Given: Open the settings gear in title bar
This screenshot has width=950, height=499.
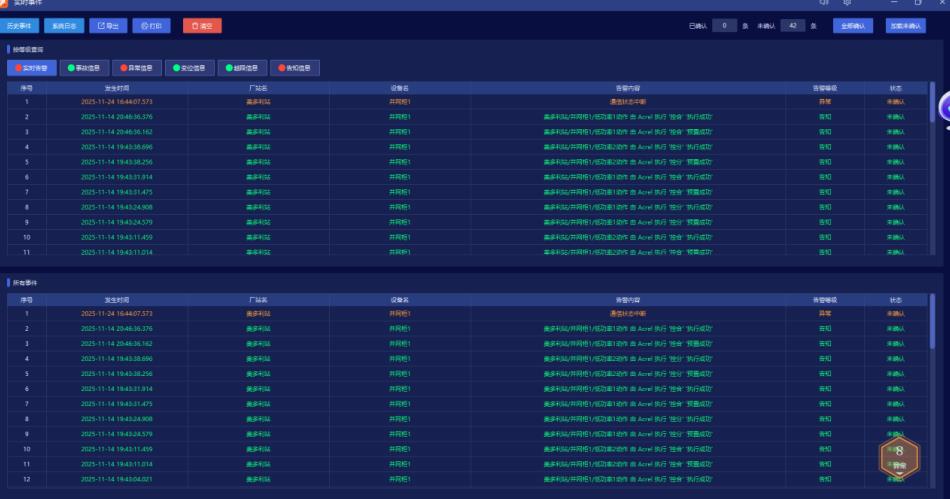Looking at the screenshot, I should [x=847, y=4].
